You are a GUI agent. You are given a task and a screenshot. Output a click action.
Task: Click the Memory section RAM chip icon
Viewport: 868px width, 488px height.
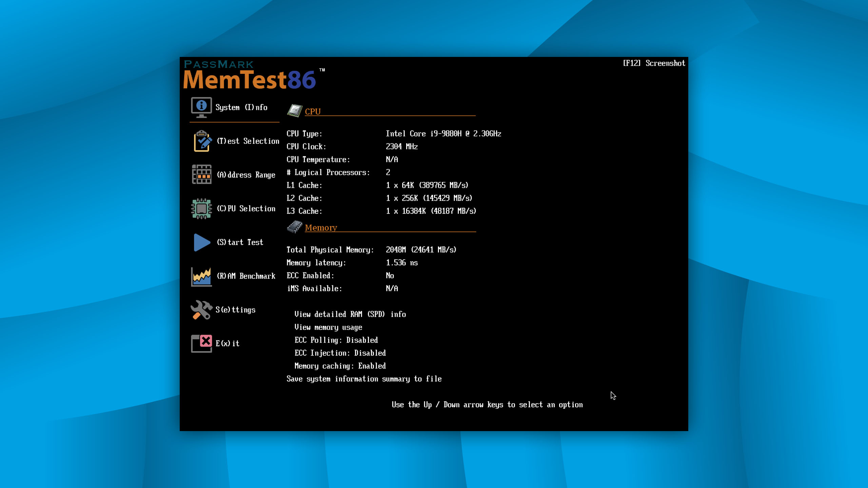[x=295, y=227]
